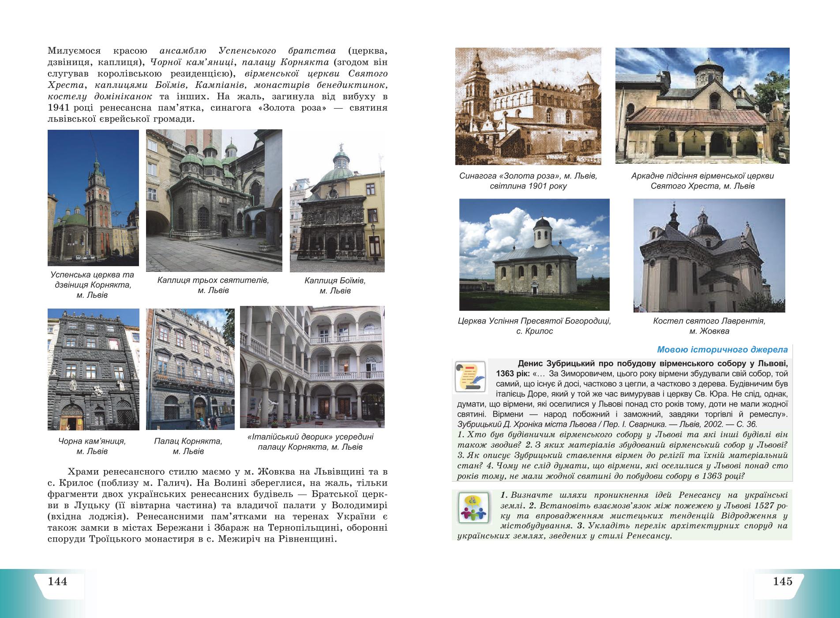Click caption Успенська церква та дзвіниця Корнякта
This screenshot has width=840, height=618.
point(92,285)
